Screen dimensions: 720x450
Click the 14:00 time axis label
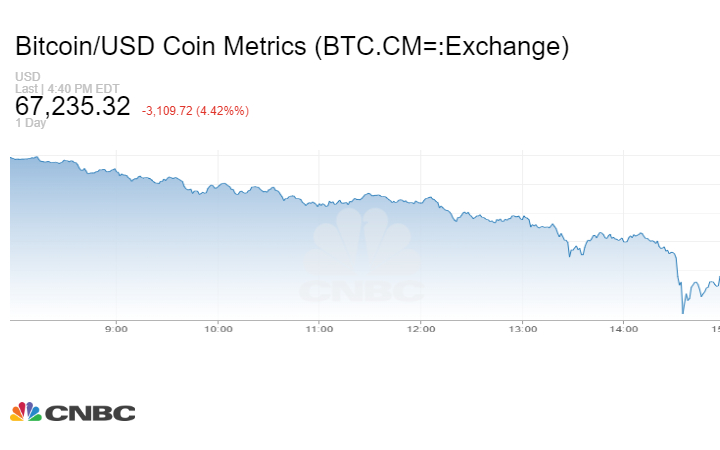623,328
